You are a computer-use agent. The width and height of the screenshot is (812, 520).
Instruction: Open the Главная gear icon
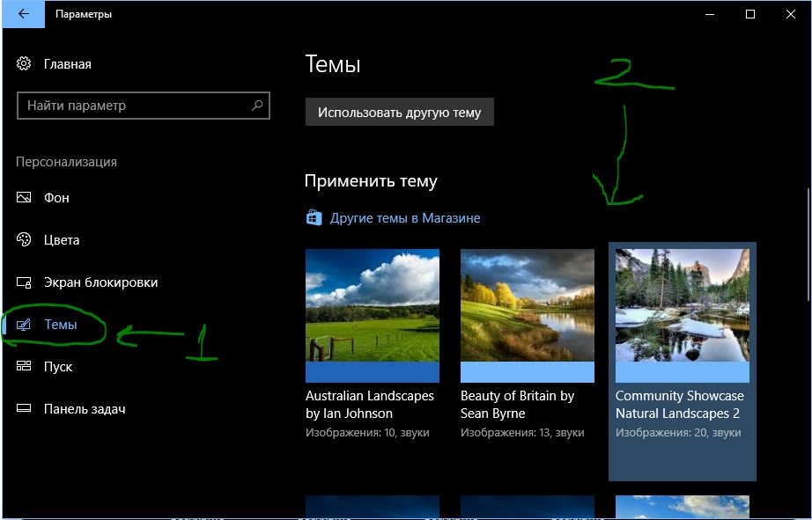click(24, 63)
